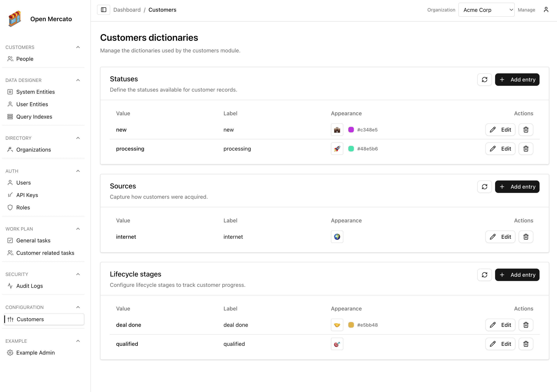This screenshot has width=557, height=392.
Task: Select System Entities in Data Designer
Action: click(35, 92)
